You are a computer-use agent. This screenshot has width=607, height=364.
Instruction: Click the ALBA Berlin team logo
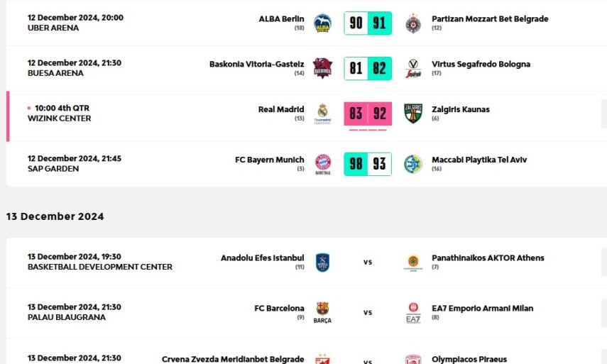pyautogui.click(x=322, y=23)
